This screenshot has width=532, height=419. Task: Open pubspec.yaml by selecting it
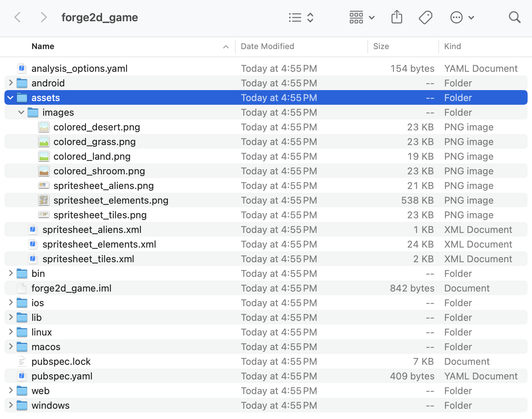(62, 376)
